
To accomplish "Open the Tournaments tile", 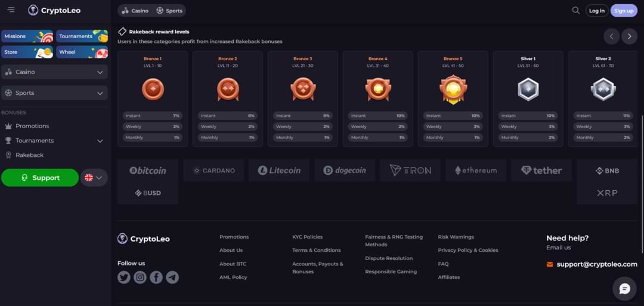I will tap(82, 36).
